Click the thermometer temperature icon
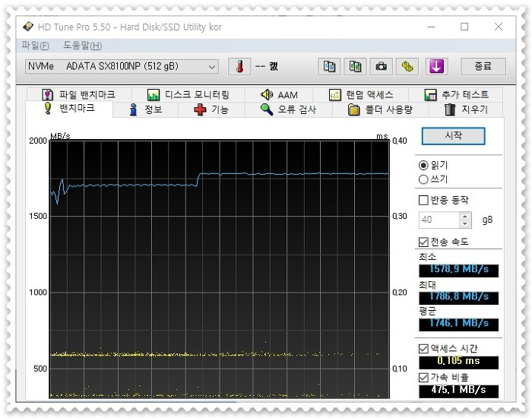This screenshot has height=418, width=532. [x=239, y=67]
